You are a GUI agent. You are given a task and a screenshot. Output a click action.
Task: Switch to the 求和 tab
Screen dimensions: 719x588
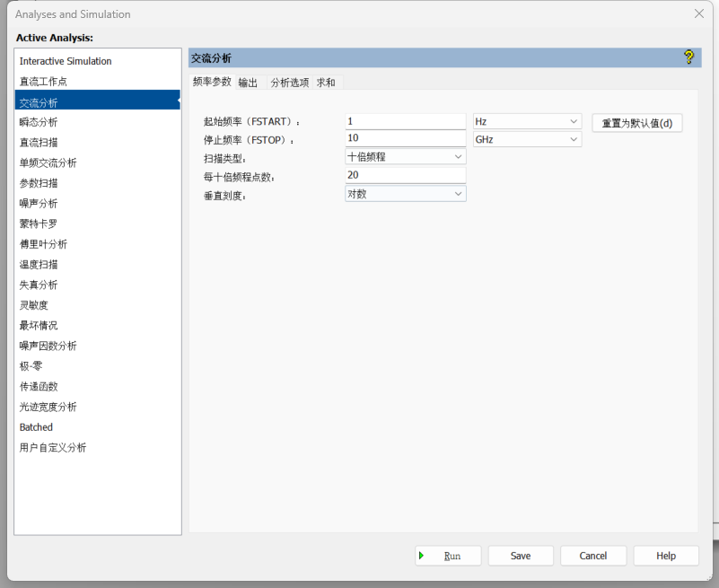pyautogui.click(x=326, y=81)
